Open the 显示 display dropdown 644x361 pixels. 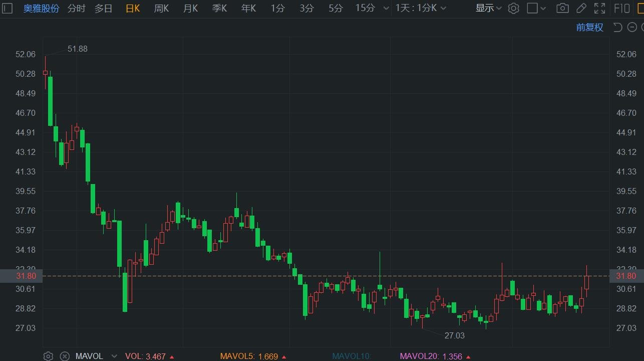point(488,8)
